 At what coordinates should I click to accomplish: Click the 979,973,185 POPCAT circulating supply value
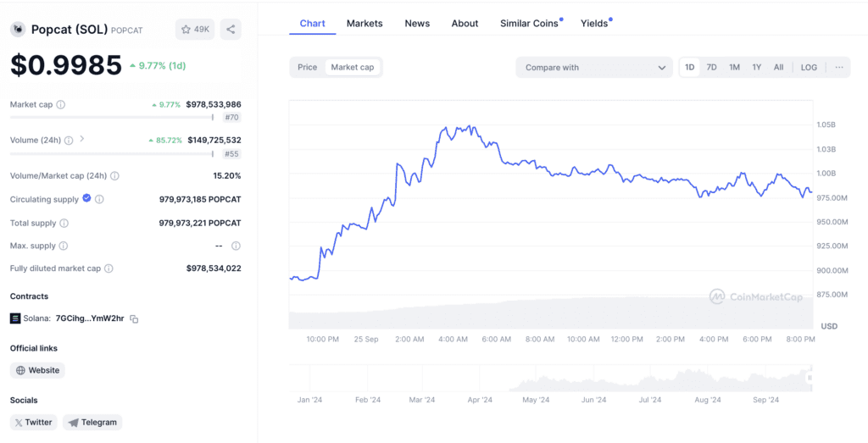200,199
